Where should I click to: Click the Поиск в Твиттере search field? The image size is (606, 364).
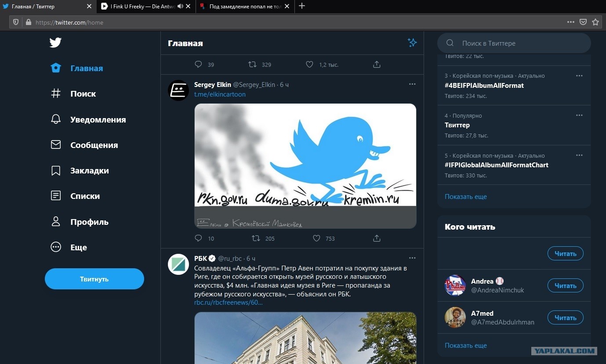[x=514, y=43]
